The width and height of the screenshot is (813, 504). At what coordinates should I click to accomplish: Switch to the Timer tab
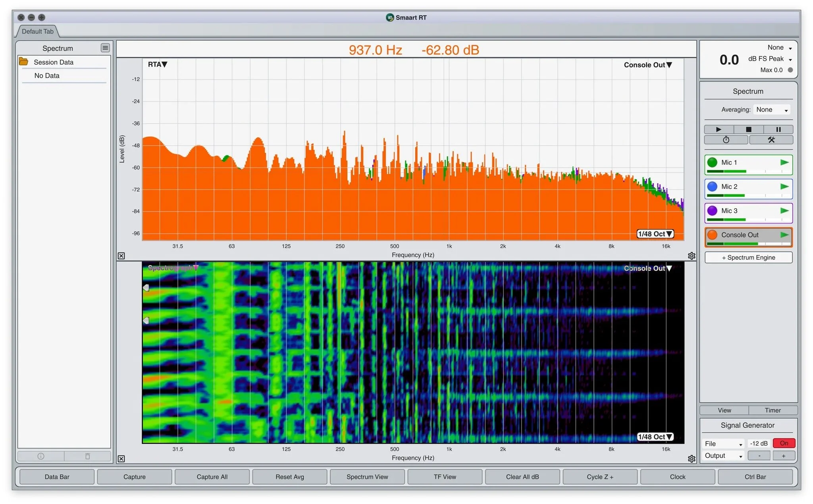(x=773, y=410)
